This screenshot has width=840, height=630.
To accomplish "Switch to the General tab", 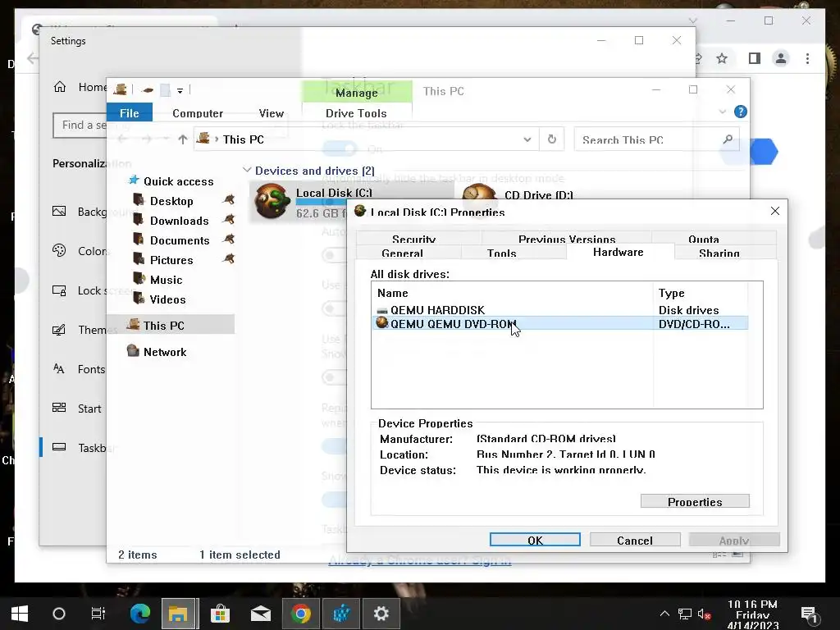I will tap(402, 253).
